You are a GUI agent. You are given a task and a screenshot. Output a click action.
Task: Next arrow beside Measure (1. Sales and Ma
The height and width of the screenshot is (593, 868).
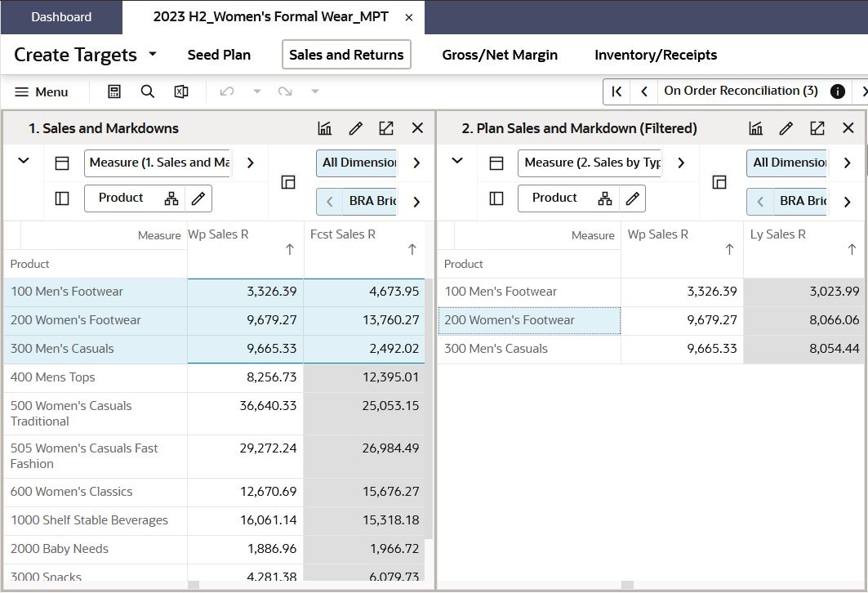point(250,163)
